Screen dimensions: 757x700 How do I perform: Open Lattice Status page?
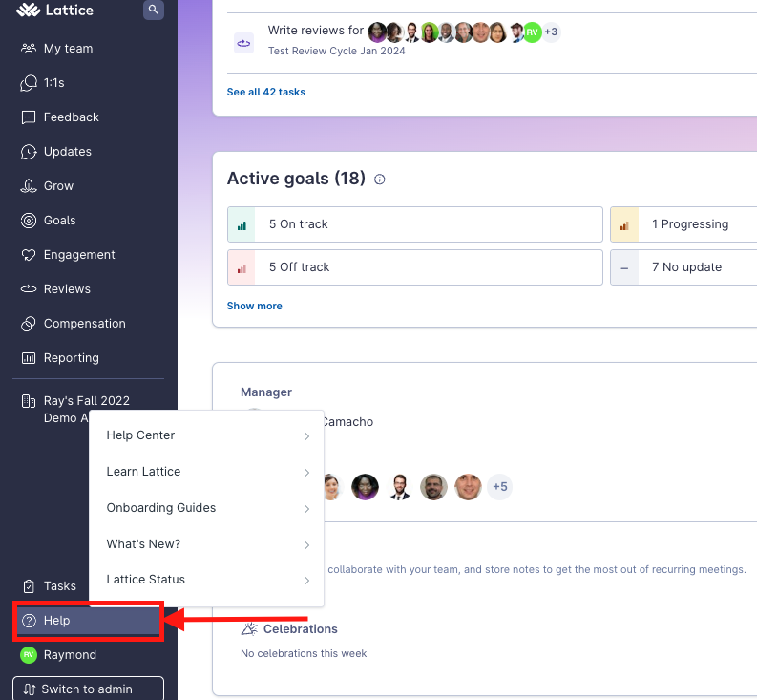tap(206, 580)
